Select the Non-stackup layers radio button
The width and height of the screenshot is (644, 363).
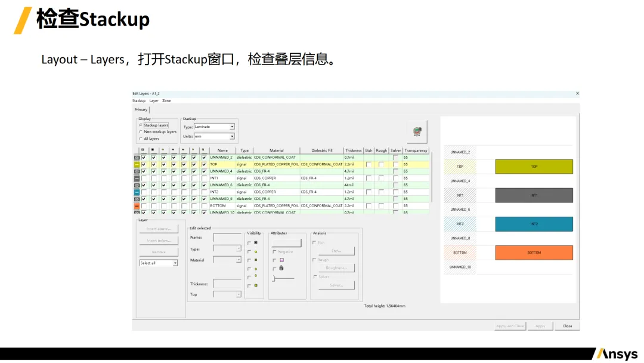(141, 132)
